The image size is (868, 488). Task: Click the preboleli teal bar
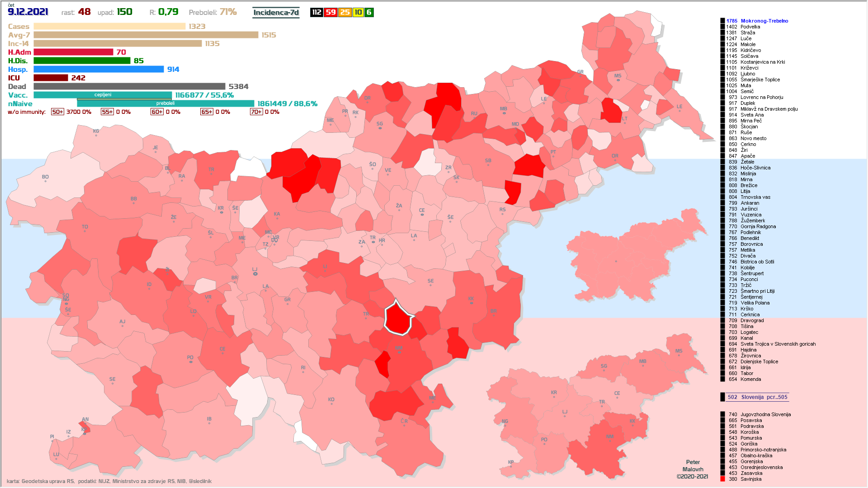(165, 103)
